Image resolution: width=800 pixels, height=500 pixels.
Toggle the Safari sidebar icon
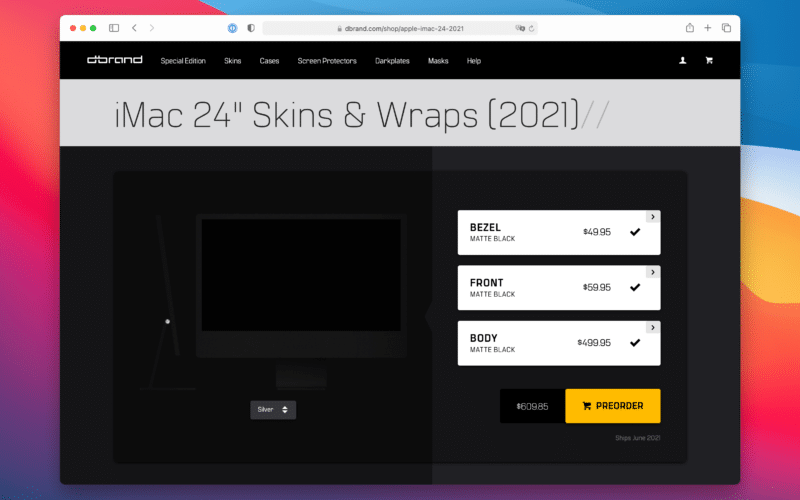[114, 28]
